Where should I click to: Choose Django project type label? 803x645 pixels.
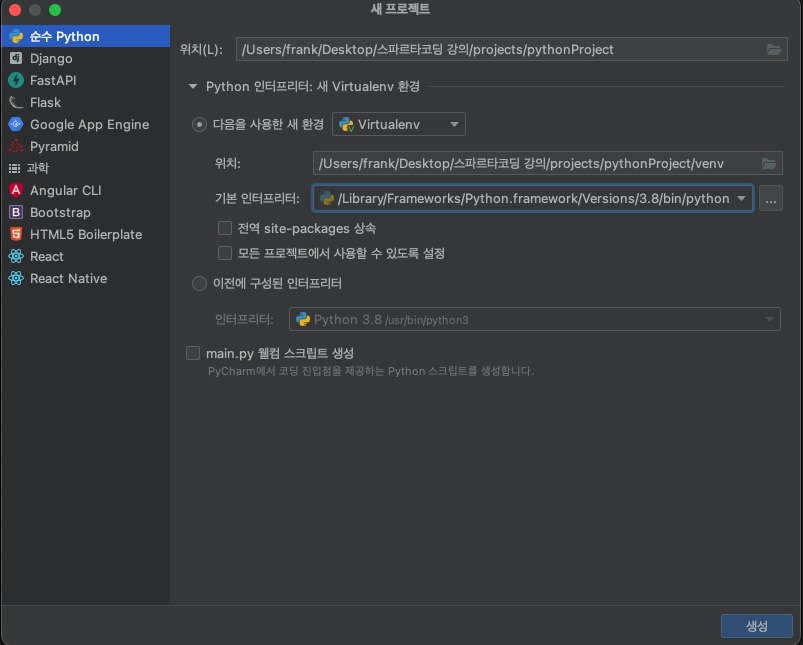tap(51, 58)
